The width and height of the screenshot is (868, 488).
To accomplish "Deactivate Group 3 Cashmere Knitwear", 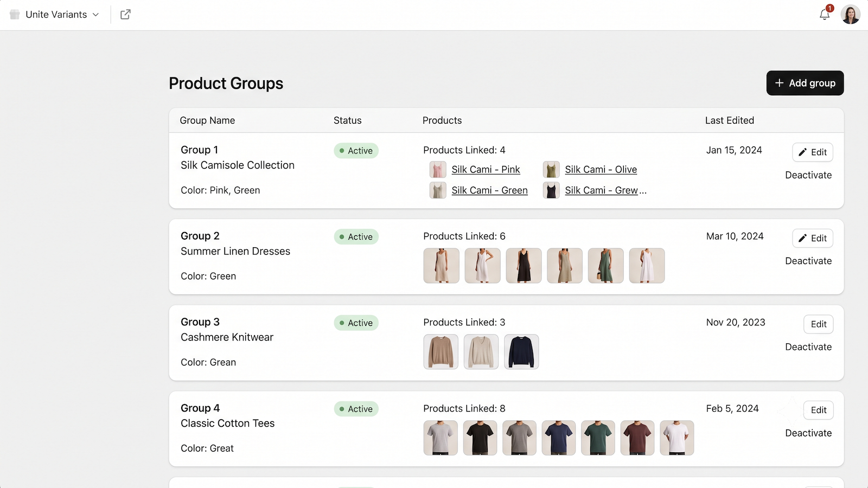I will click(808, 347).
